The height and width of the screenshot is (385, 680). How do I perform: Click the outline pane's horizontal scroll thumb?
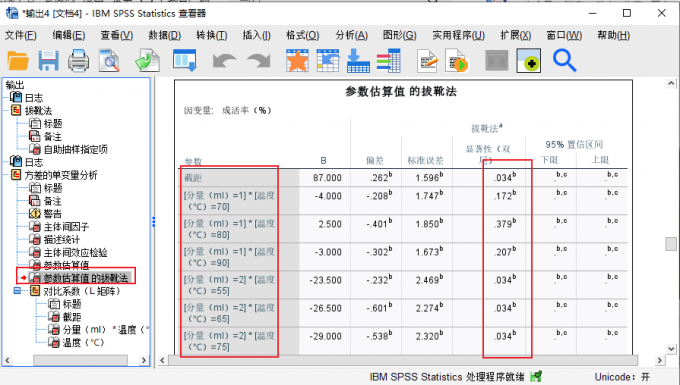80,360
